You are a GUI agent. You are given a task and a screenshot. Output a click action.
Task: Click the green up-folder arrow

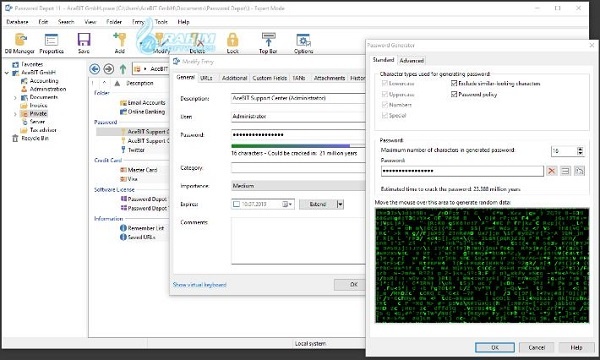123,69
